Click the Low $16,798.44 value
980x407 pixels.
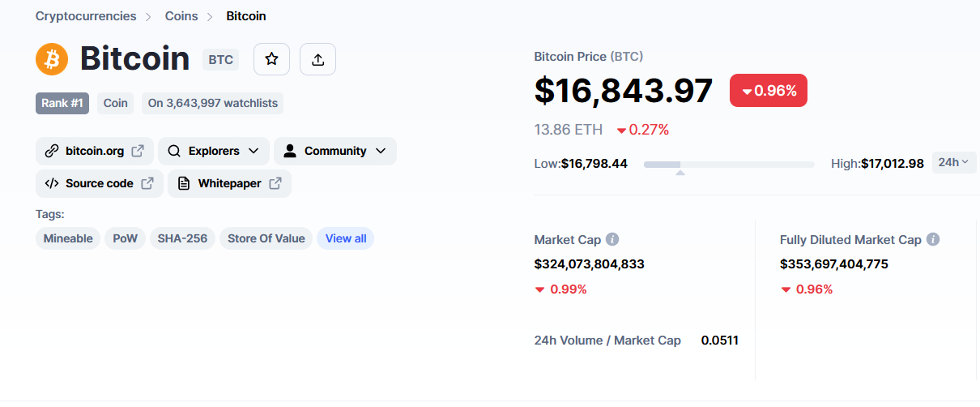tap(581, 164)
